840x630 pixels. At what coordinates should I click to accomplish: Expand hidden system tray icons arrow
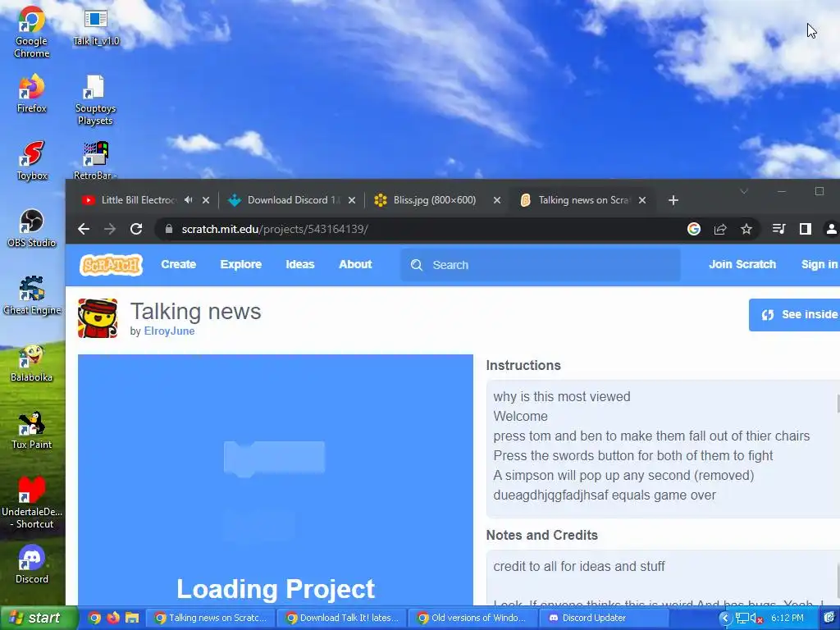click(x=725, y=619)
